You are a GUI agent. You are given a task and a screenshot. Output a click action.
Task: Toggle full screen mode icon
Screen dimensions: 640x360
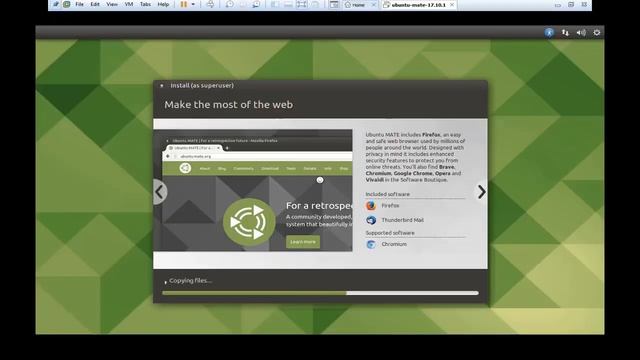click(301, 4)
